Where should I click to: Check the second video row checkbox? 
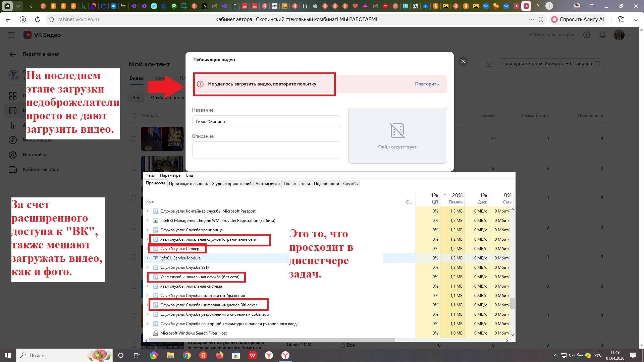[133, 168]
